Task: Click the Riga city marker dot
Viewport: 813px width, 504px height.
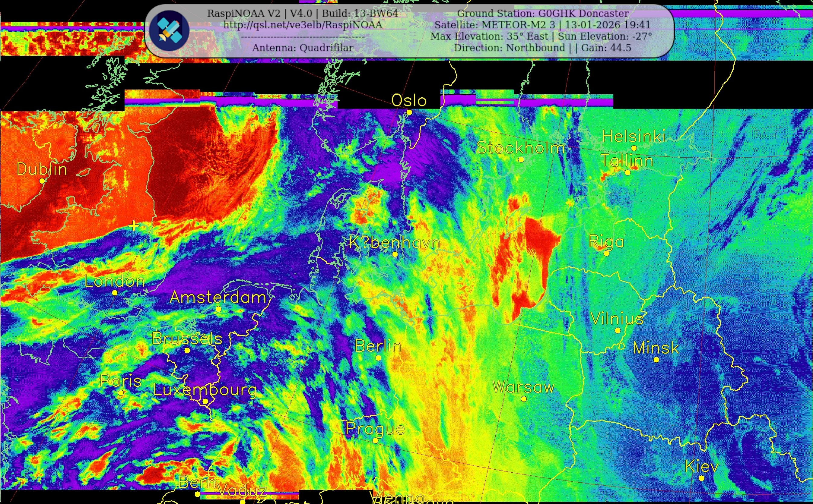Action: (606, 253)
